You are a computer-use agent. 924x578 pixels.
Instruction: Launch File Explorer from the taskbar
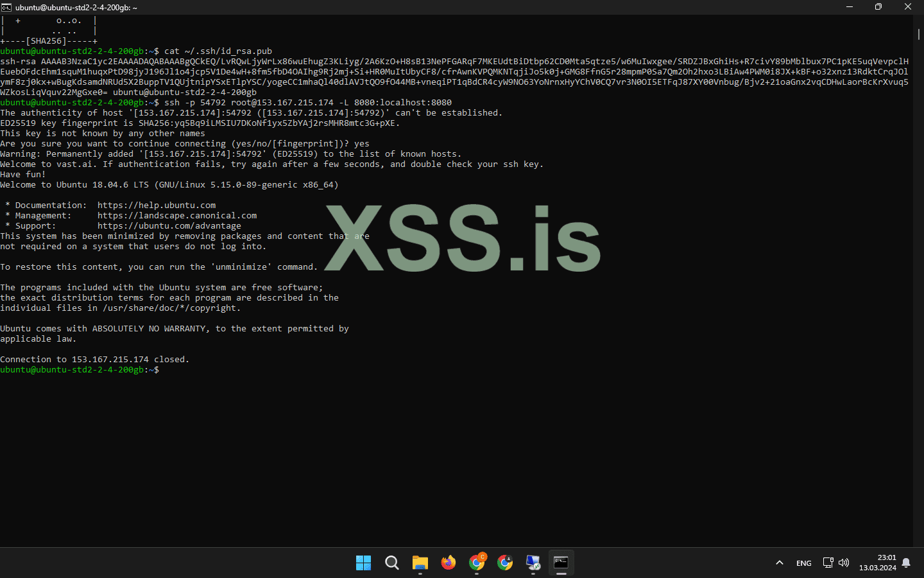pyautogui.click(x=420, y=563)
